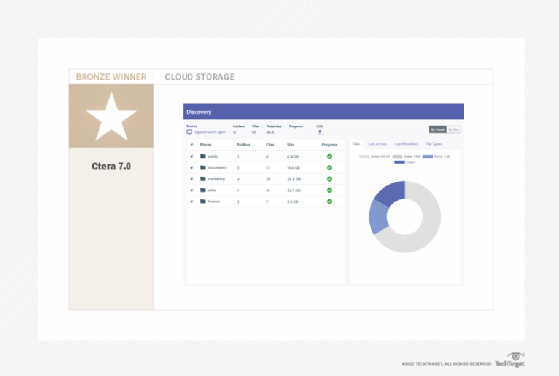
Task: Click the Progress column header
Action: pos(329,145)
